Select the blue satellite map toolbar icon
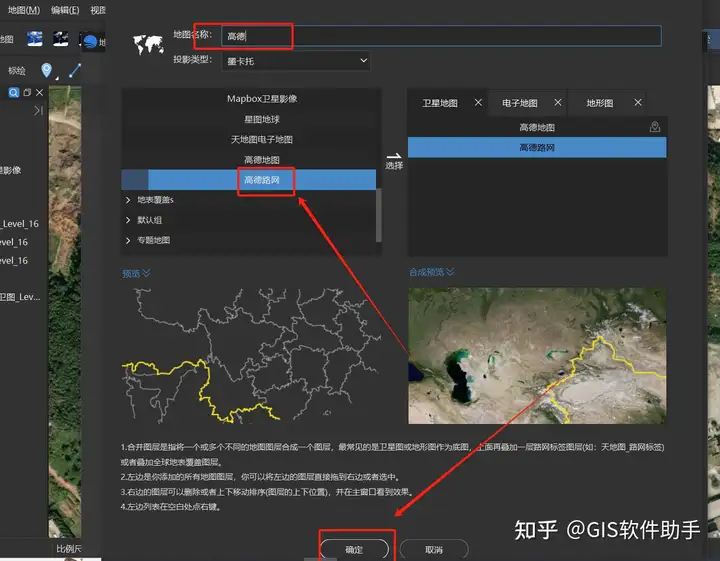Screen dimensions: 720x561 (34, 39)
